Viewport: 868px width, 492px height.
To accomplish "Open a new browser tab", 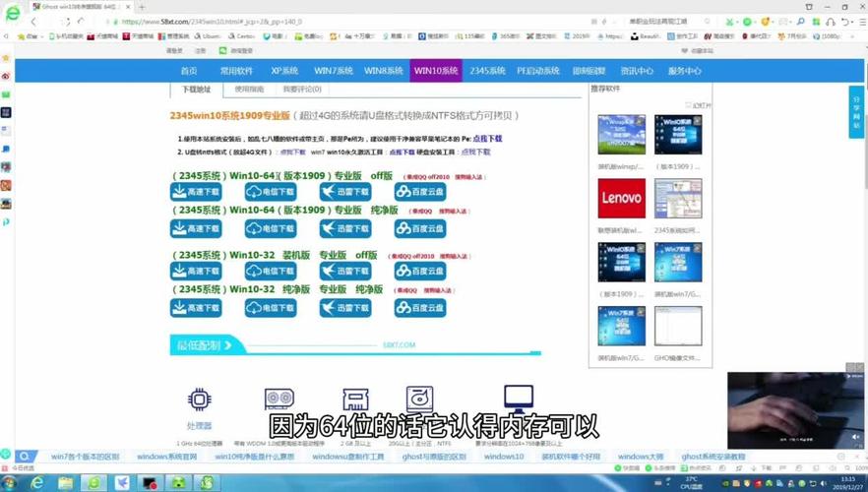I will click(x=142, y=7).
